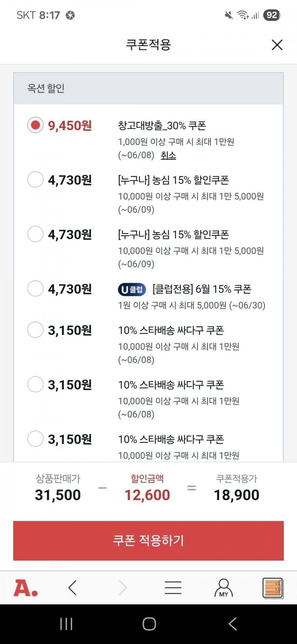Tap the 할인금액 12,600 amount

click(x=147, y=495)
